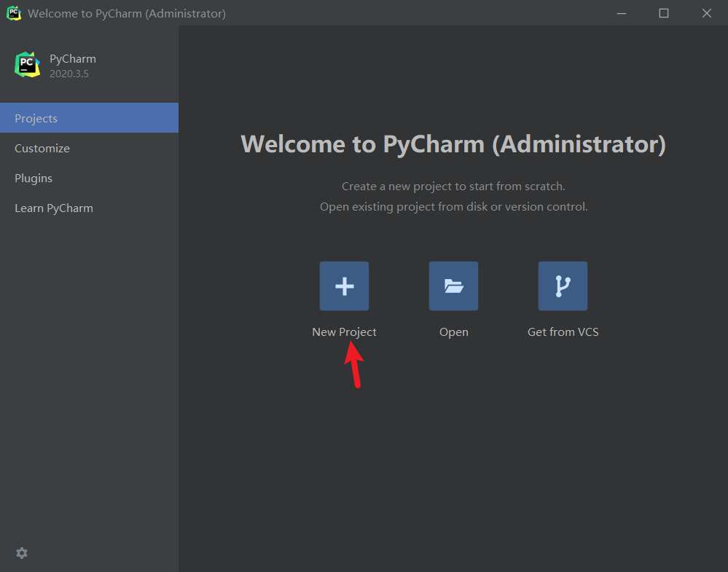728x572 pixels.
Task: Click the Welcome to PyCharm (Administrator) heading
Action: point(453,144)
